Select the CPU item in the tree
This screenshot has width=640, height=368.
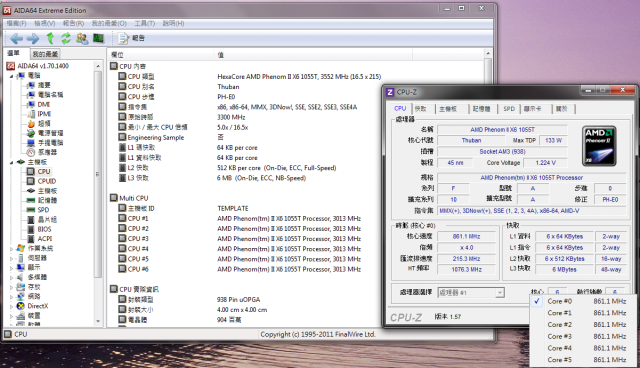click(44, 172)
